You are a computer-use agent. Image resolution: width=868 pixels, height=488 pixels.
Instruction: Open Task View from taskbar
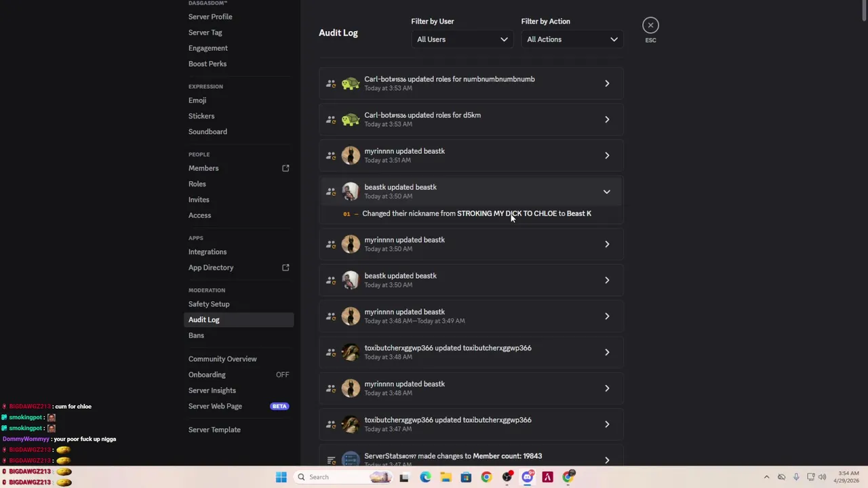pos(404,477)
